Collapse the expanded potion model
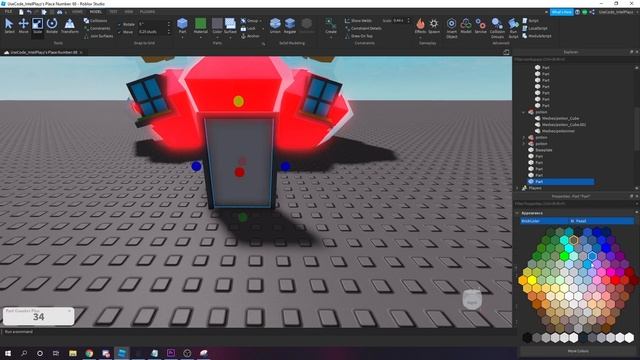Screen dimensions: 640x360 point(524,112)
